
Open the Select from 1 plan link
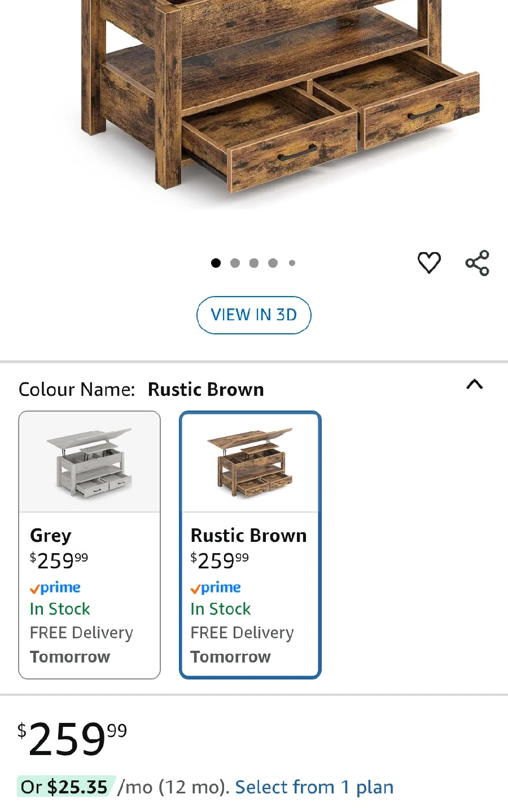coord(314,787)
